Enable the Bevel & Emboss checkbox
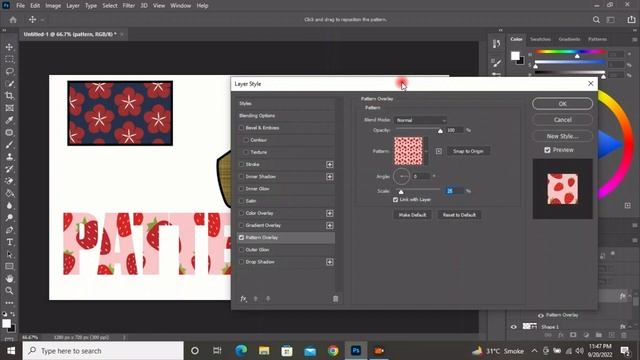The image size is (640, 360). click(241, 128)
